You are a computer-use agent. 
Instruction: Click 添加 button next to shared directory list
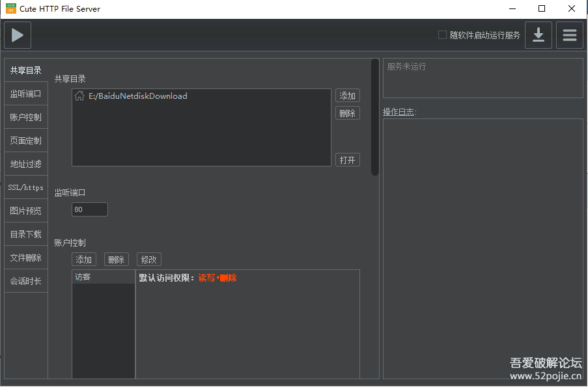click(348, 96)
